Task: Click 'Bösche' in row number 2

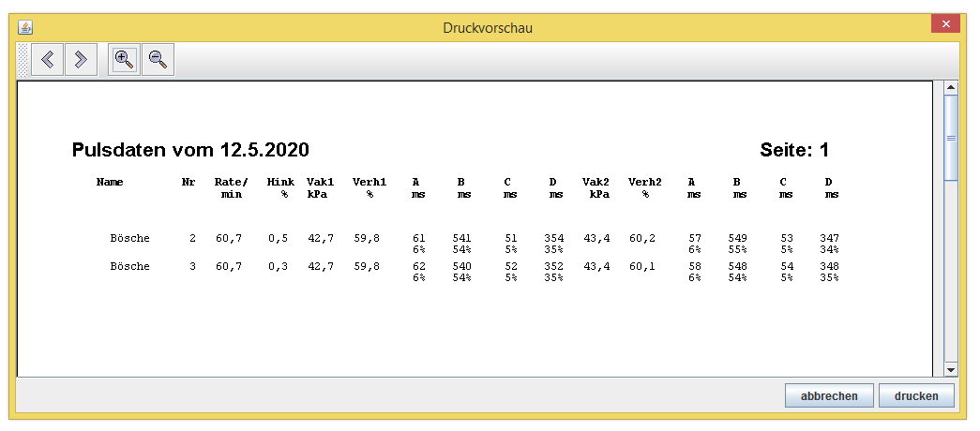Action: 130,238
